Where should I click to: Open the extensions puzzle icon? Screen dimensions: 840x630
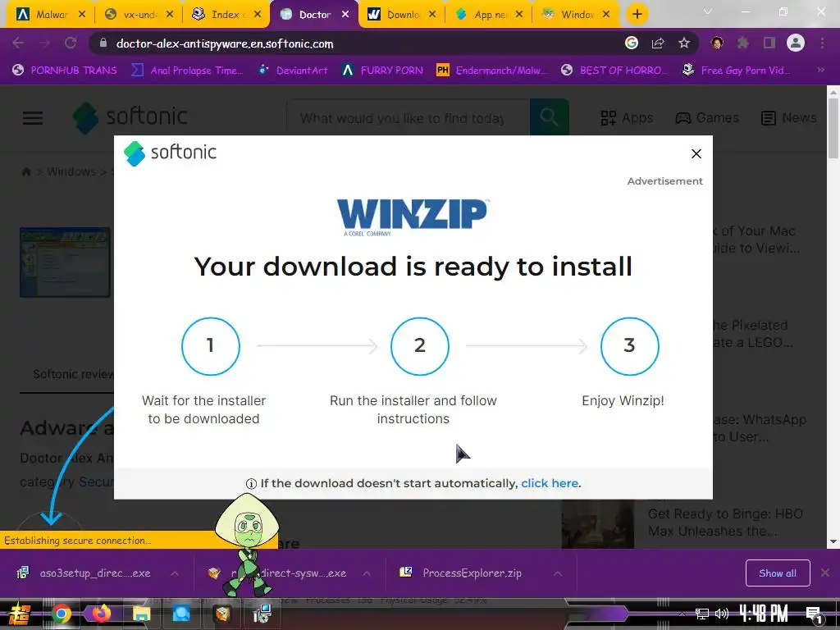[742, 43]
